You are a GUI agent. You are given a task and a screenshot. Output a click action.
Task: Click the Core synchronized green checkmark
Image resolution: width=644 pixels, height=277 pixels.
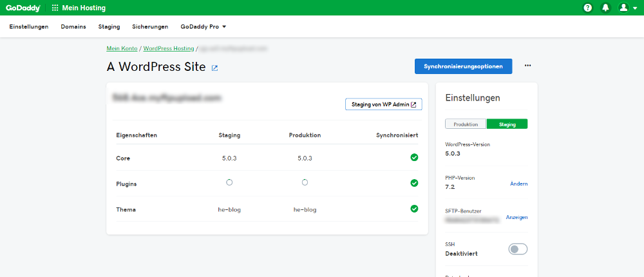pos(414,157)
